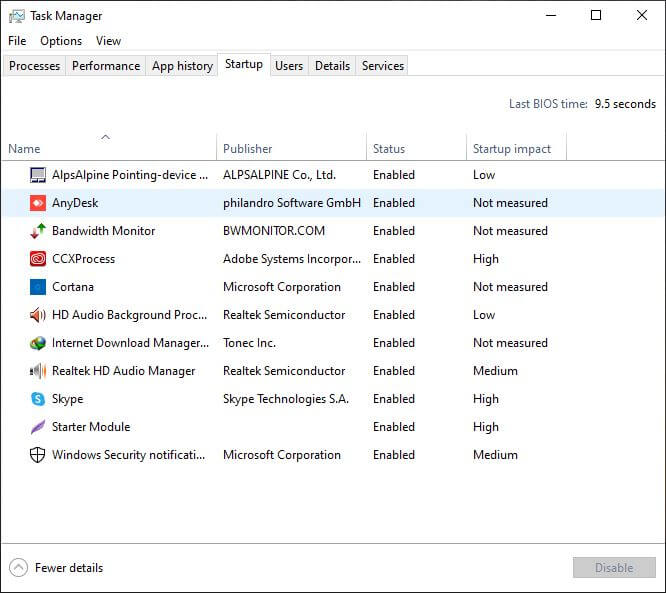Click the Starter Module feather icon

coord(38,427)
